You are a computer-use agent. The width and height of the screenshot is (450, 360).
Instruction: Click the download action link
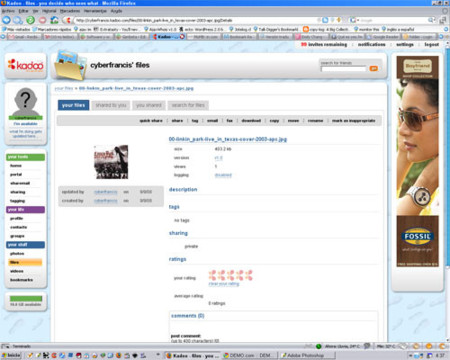pyautogui.click(x=251, y=121)
